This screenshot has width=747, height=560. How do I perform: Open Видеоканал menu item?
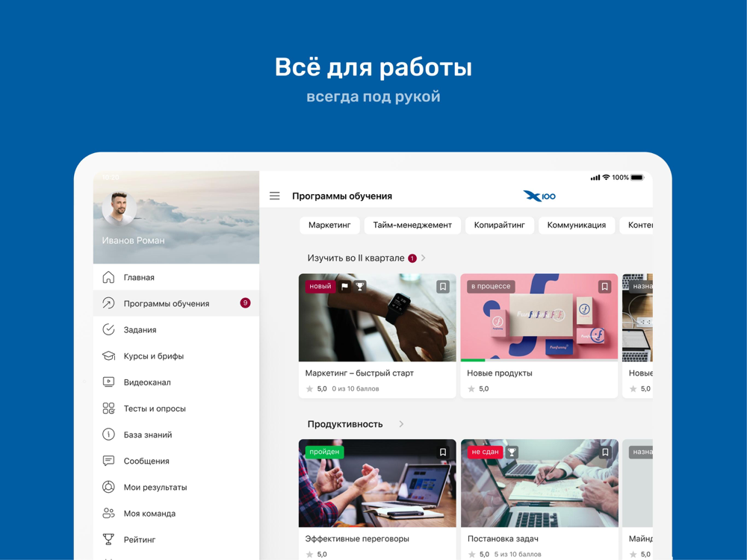176,382
